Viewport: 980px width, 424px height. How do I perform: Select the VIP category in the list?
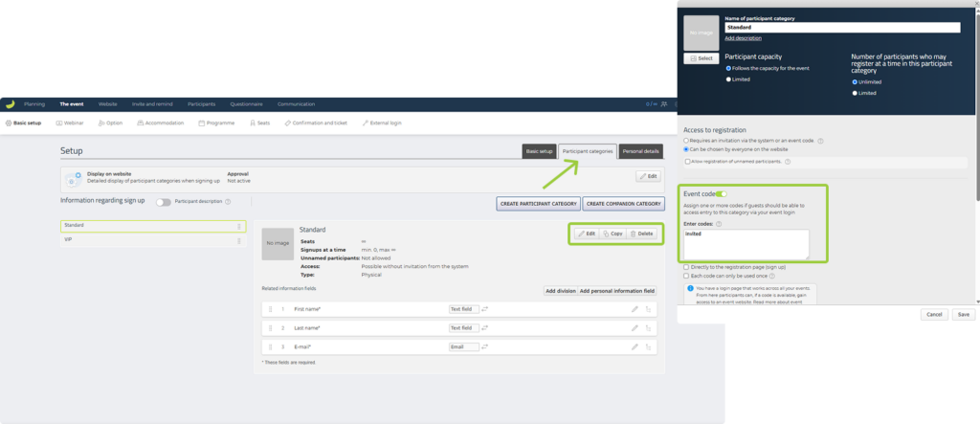pos(152,240)
